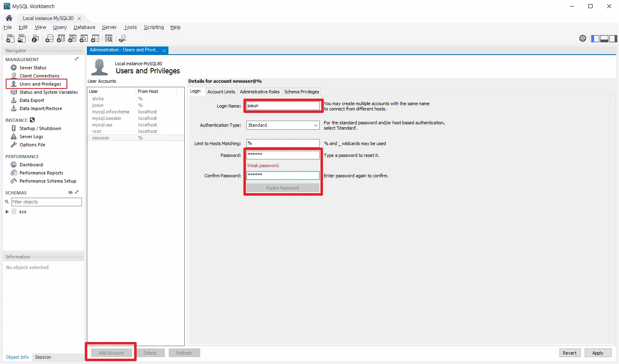Click the Add Account button
619x364 pixels.
[111, 353]
